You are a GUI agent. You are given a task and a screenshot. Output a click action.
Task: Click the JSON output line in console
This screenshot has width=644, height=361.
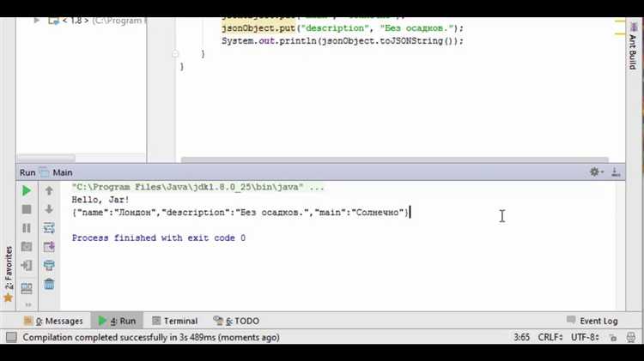(240, 213)
